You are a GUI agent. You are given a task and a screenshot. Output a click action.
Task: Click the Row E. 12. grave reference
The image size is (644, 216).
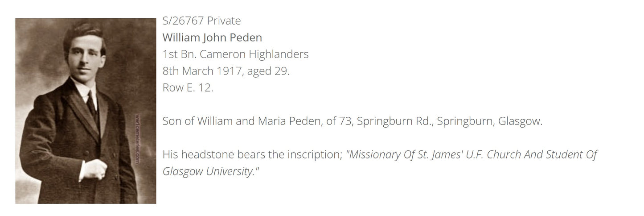pyautogui.click(x=188, y=87)
